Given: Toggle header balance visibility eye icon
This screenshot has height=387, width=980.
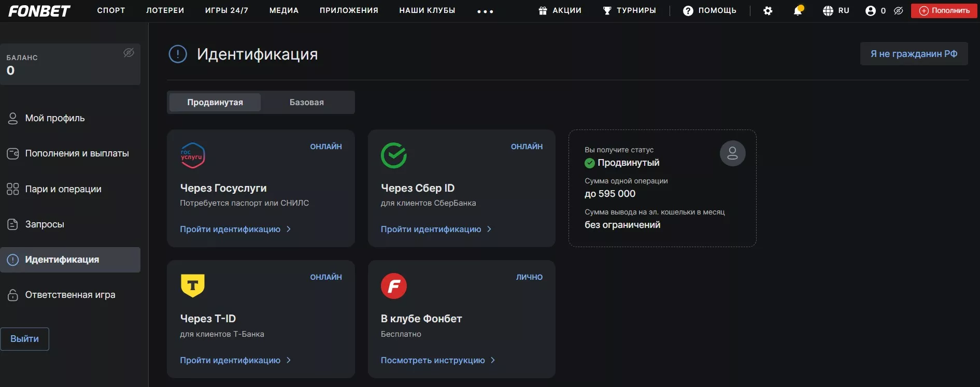Looking at the screenshot, I should tap(898, 11).
